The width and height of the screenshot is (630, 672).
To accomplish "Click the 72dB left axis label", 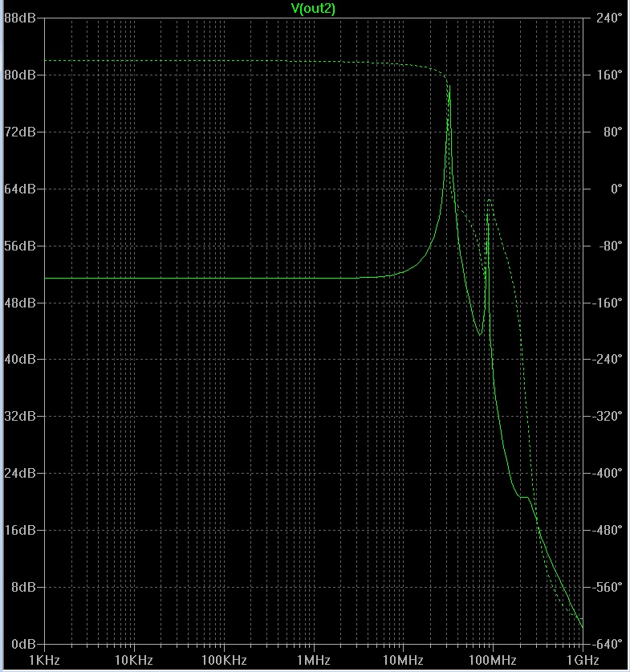I will pyautogui.click(x=20, y=132).
